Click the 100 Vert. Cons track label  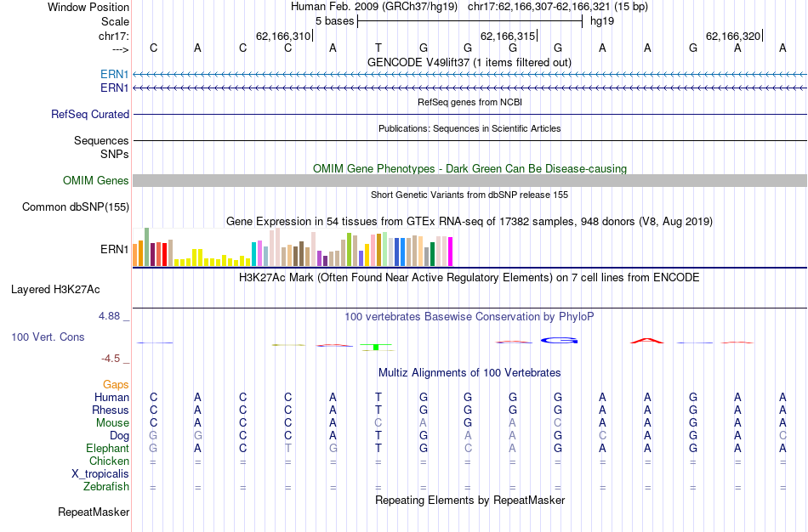click(48, 337)
